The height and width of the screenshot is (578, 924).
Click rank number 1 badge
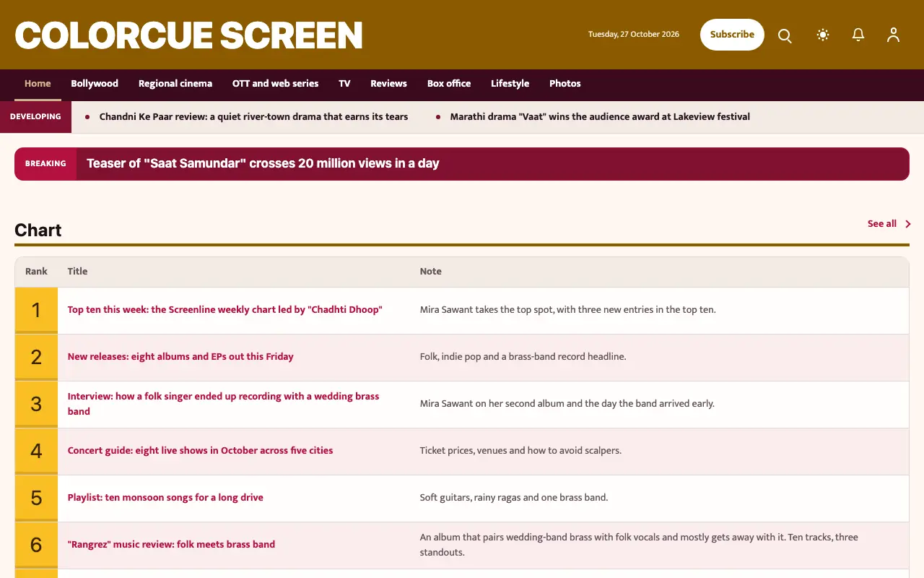click(36, 311)
